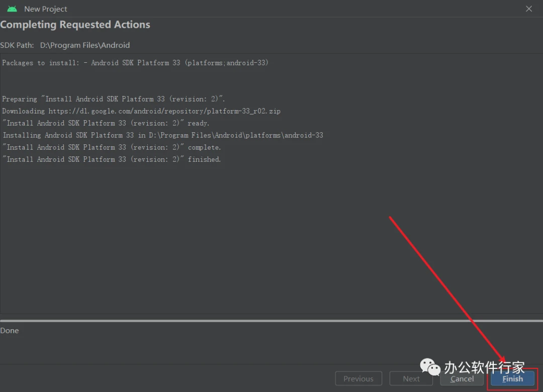Click the Android logo in the title bar
543x392 pixels.
[x=12, y=9]
